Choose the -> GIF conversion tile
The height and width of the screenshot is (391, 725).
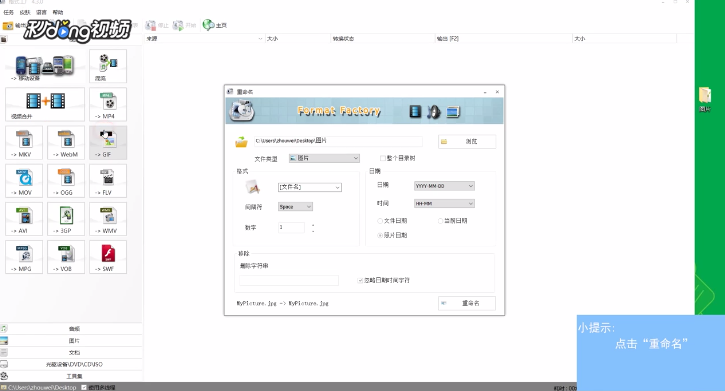pos(108,142)
